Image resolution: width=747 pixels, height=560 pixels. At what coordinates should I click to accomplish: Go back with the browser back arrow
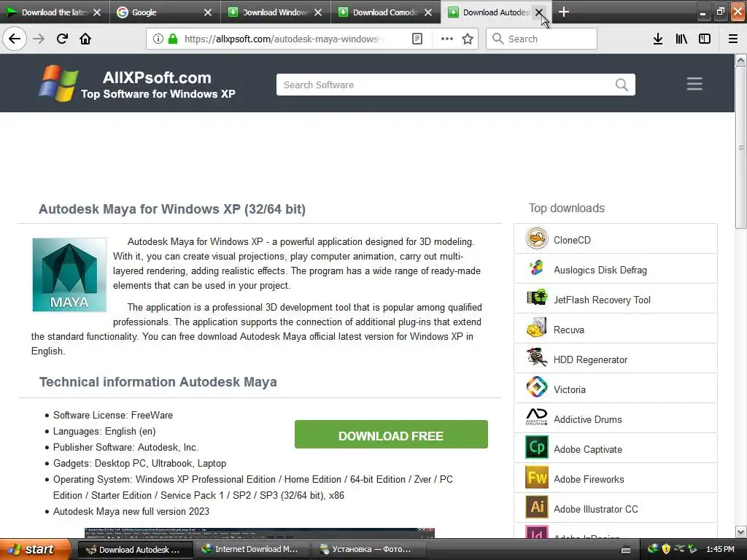click(15, 39)
